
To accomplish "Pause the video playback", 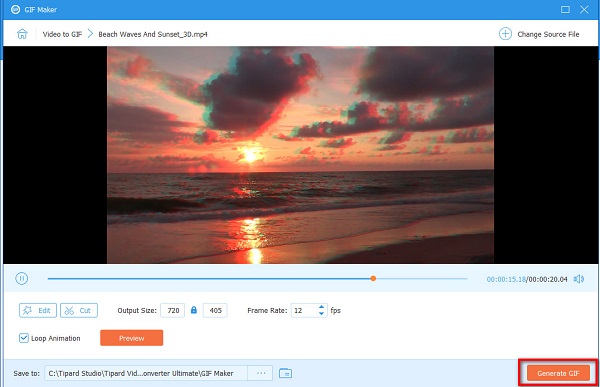I will click(21, 278).
